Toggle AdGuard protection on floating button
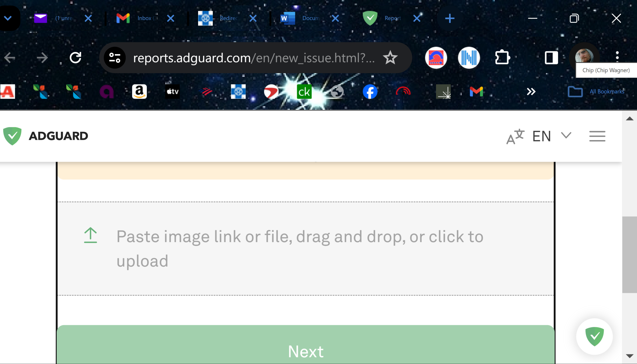Image resolution: width=637 pixels, height=364 pixels. (x=594, y=337)
